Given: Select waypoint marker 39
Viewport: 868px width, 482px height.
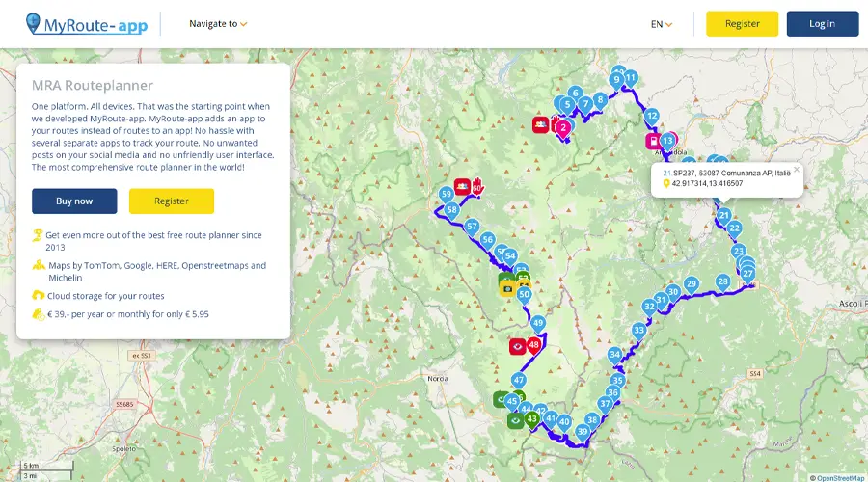Looking at the screenshot, I should tap(583, 432).
